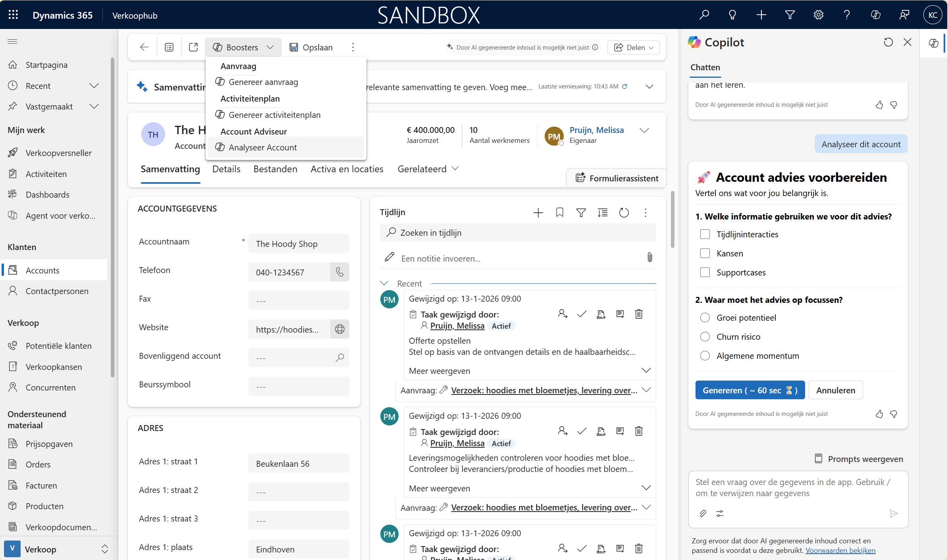The height and width of the screenshot is (560, 948).
Task: Click the paperclip attachment icon in the Copilot input
Action: [x=703, y=514]
